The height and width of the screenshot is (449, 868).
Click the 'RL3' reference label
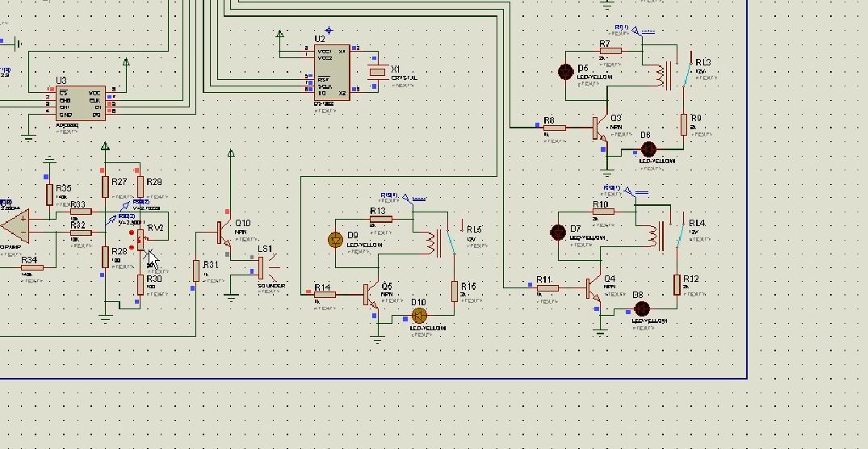point(703,62)
